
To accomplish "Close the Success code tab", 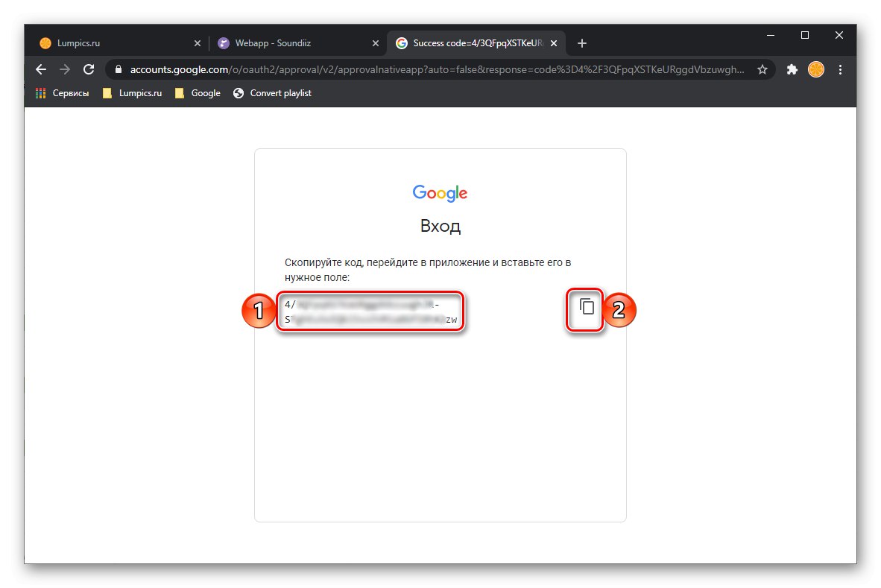I will tap(554, 43).
